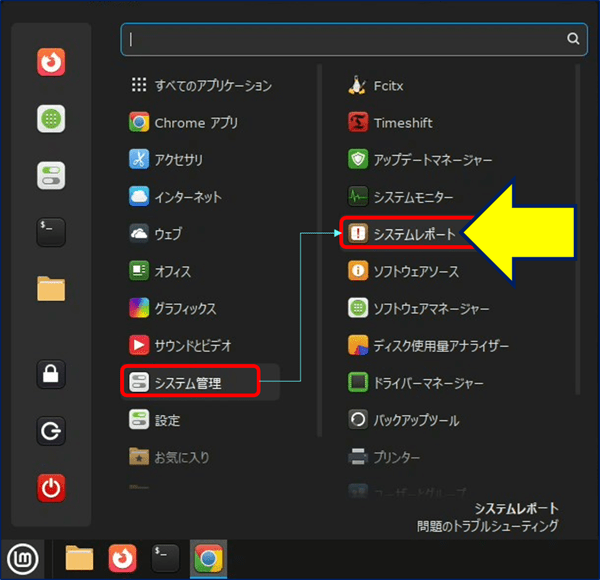Select the システム管理 category
Screen dimensions: 600x580
click(x=200, y=382)
